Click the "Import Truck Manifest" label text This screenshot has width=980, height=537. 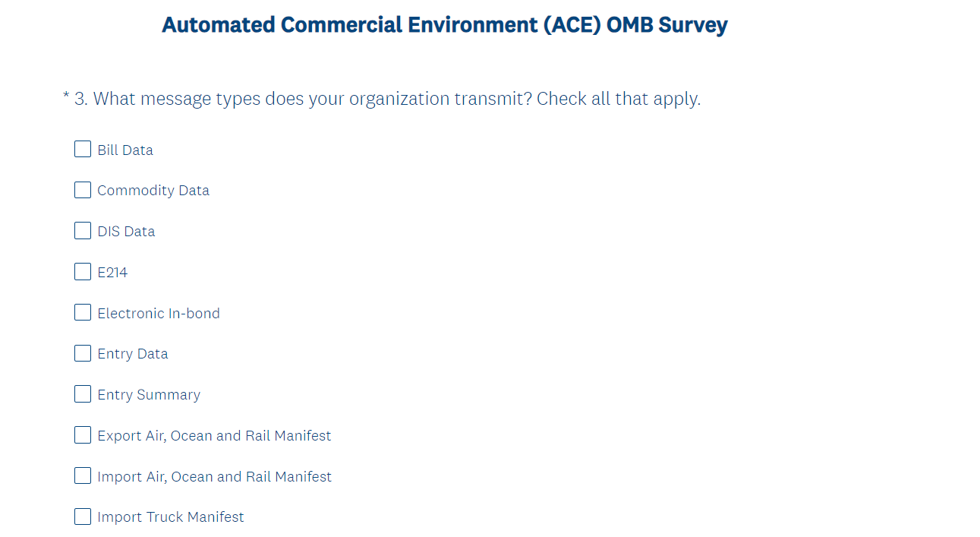171,517
